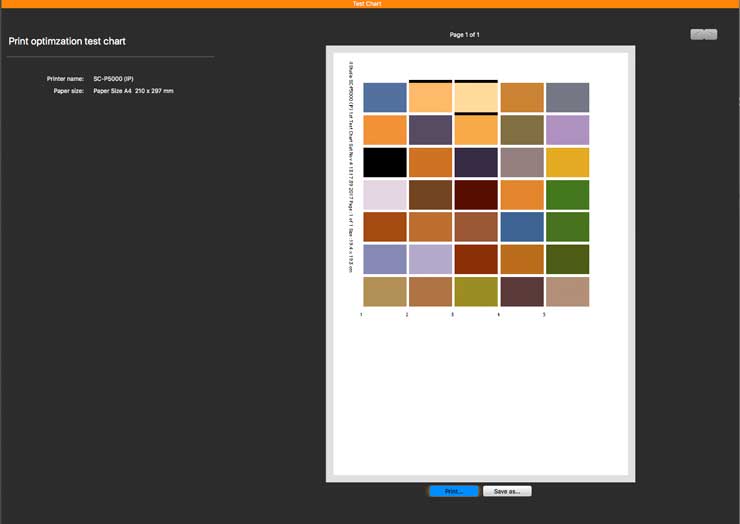
Task: Click the vertical chart info text beside patches
Action: pyautogui.click(x=351, y=167)
